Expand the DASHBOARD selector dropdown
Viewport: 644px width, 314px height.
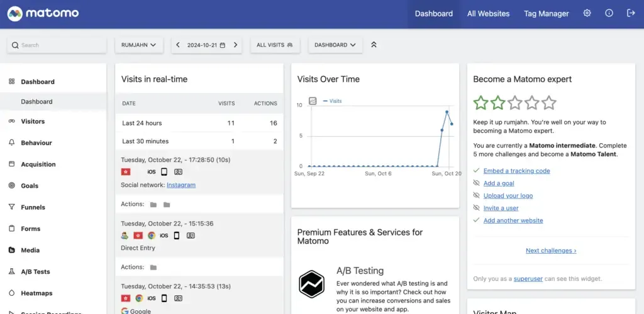[x=335, y=45]
